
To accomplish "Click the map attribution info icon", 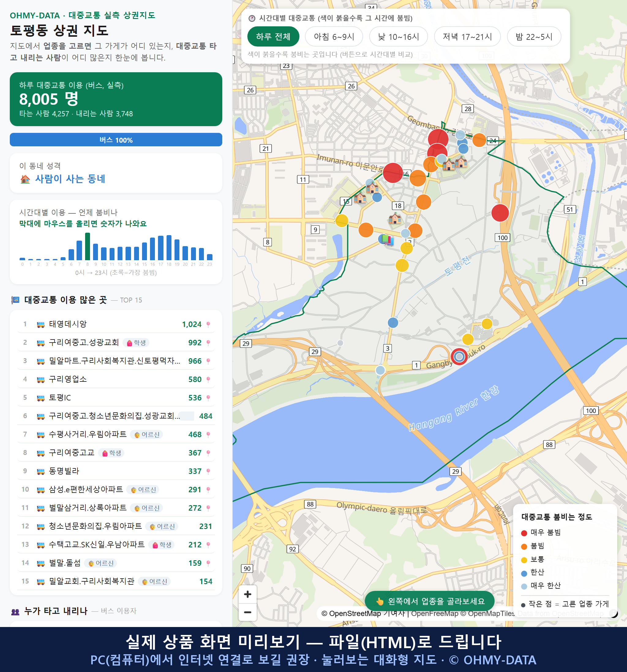I will [x=614, y=613].
